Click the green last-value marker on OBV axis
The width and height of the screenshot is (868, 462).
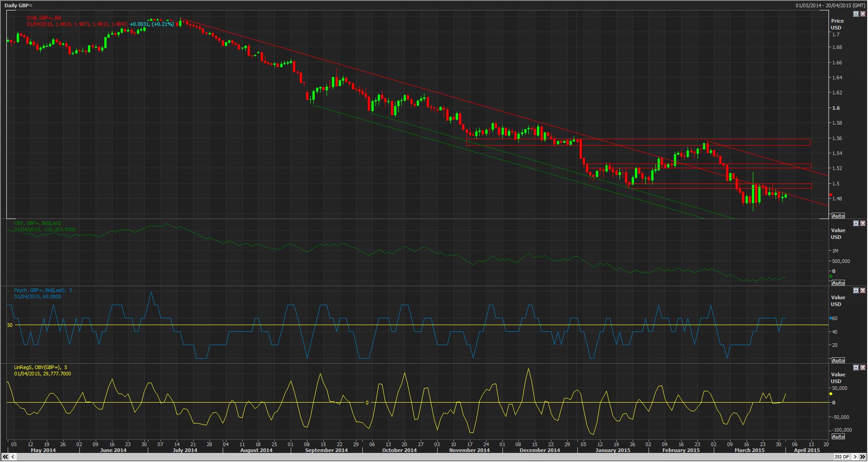pyautogui.click(x=830, y=277)
